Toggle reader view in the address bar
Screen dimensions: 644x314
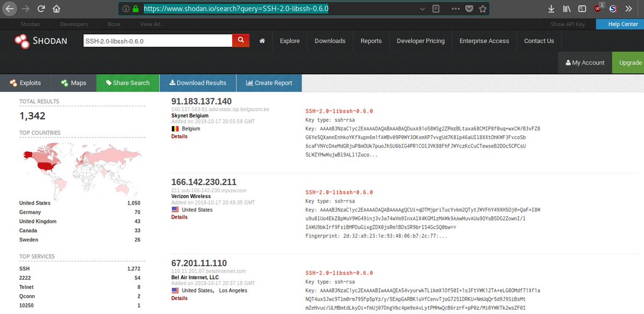pyautogui.click(x=436, y=9)
